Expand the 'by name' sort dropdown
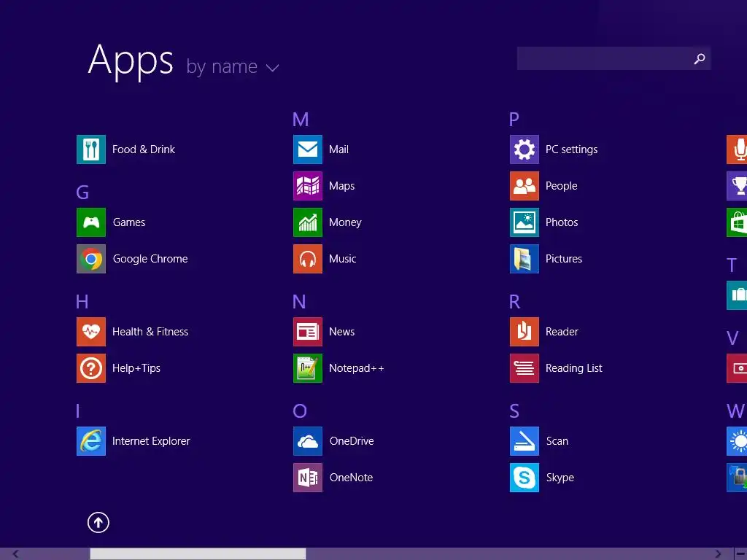The width and height of the screenshot is (747, 560). [233, 67]
